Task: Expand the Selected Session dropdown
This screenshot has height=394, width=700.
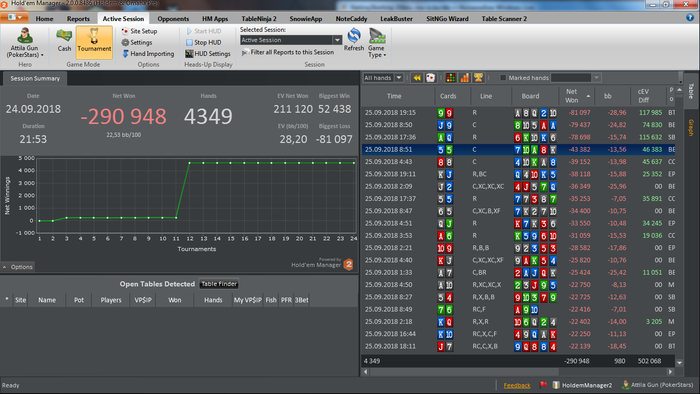Action: (338, 40)
